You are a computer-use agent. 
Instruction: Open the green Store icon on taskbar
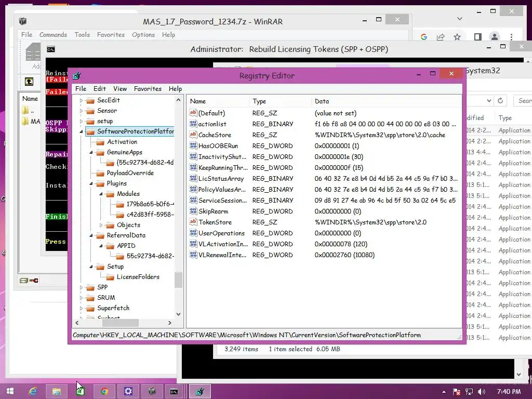[x=81, y=391]
